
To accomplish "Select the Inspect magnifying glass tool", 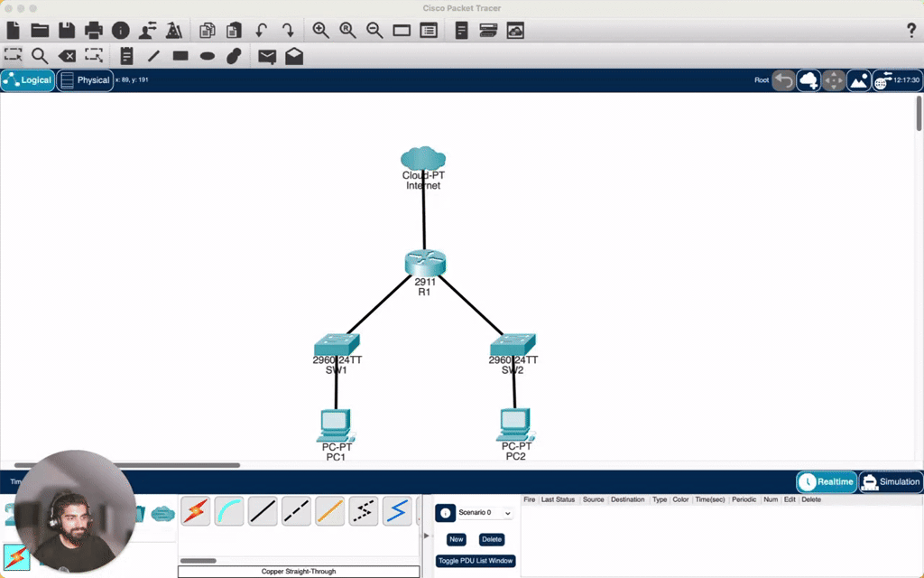I will pyautogui.click(x=40, y=55).
